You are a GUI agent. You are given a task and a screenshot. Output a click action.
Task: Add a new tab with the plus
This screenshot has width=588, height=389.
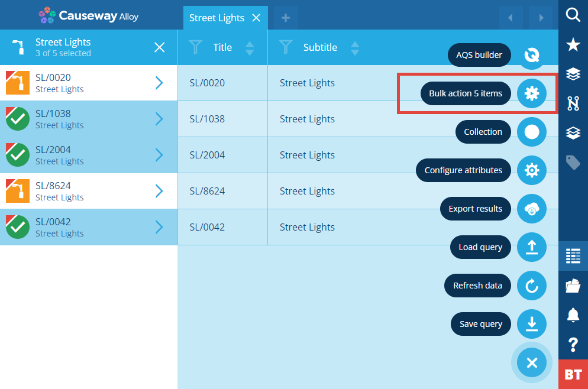(x=285, y=18)
